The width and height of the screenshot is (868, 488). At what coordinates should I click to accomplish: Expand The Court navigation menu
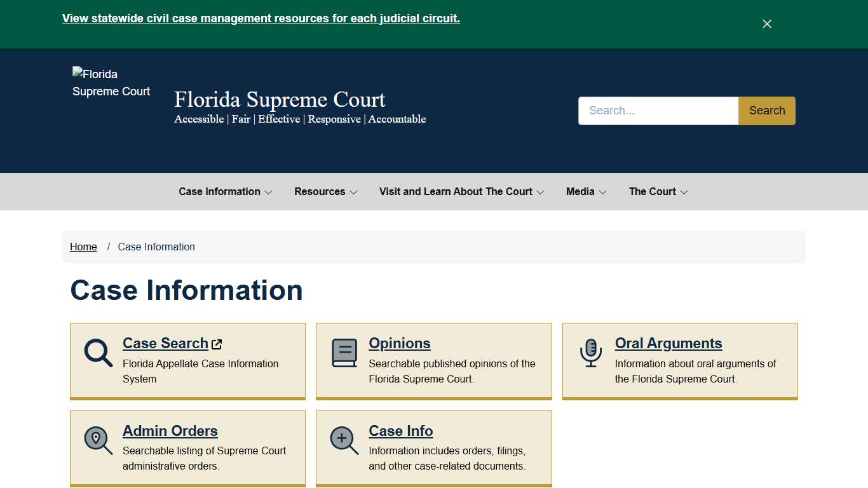658,191
